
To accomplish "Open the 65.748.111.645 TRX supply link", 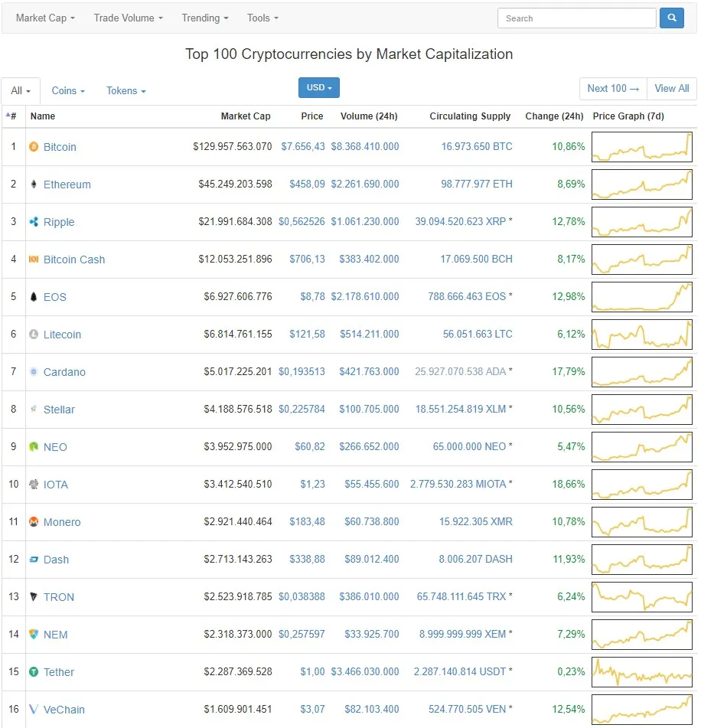I will (461, 596).
